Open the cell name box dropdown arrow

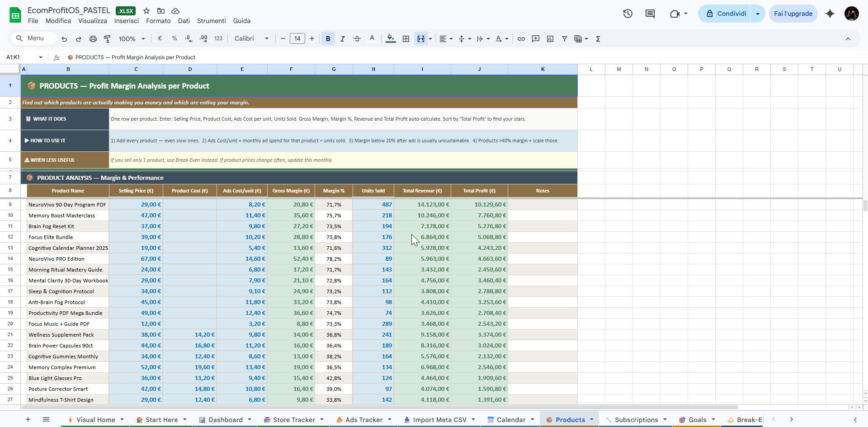[41, 57]
